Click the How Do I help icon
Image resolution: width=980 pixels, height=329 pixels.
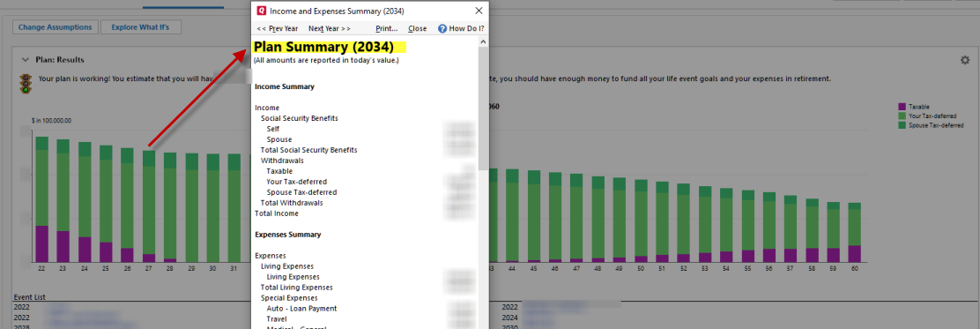click(442, 29)
